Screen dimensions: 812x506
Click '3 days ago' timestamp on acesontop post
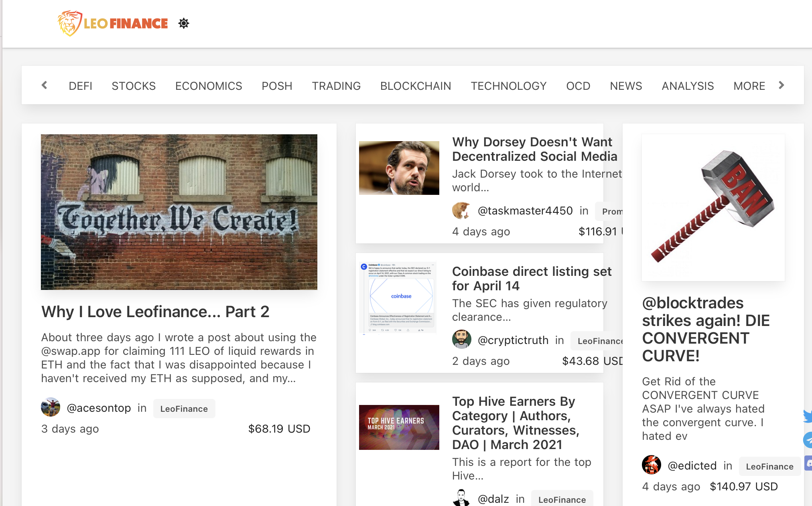click(x=70, y=429)
